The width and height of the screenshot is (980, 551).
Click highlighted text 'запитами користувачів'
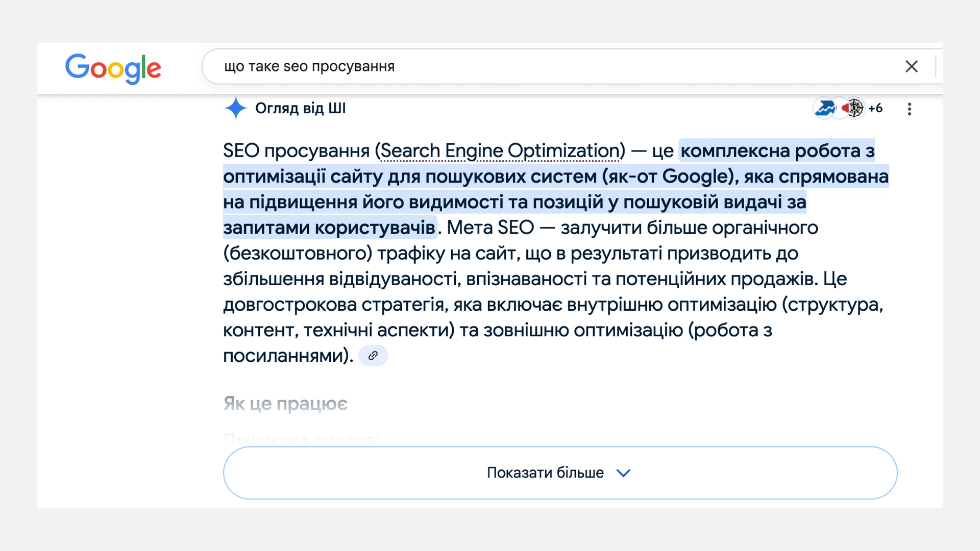329,228
